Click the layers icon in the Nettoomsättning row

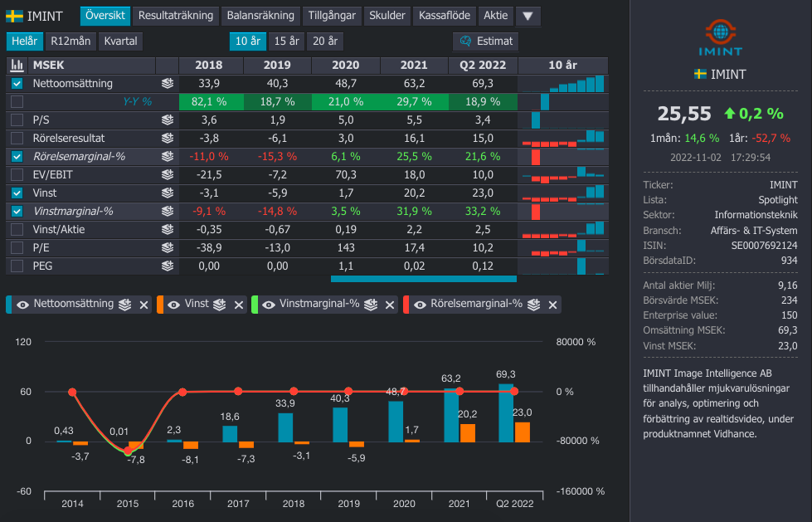168,84
